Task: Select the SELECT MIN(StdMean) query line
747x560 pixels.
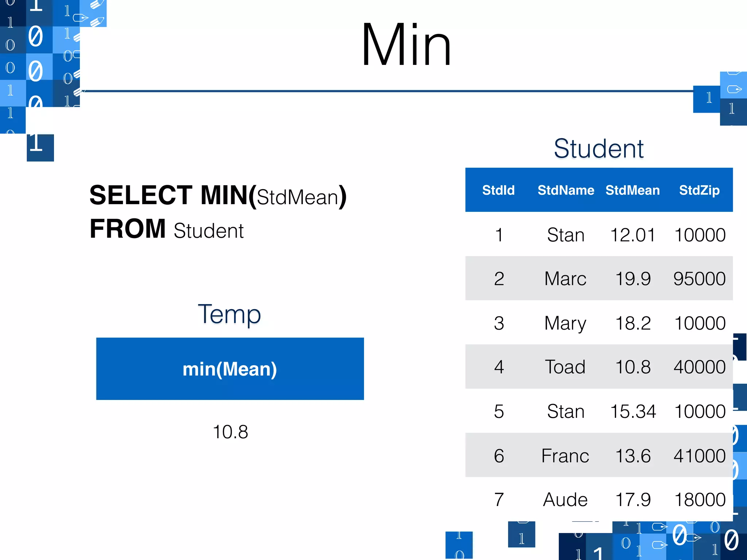Action: tap(218, 196)
